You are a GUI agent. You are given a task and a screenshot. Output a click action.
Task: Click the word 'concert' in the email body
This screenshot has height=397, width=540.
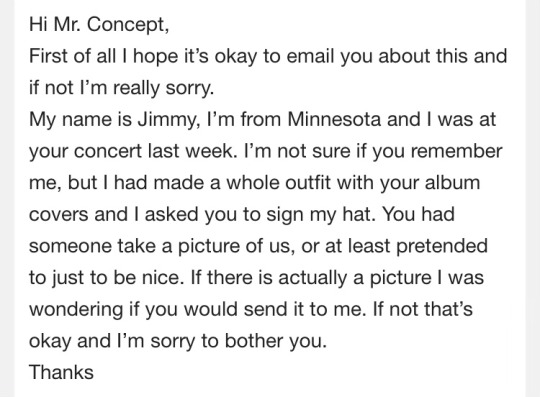pos(107,152)
